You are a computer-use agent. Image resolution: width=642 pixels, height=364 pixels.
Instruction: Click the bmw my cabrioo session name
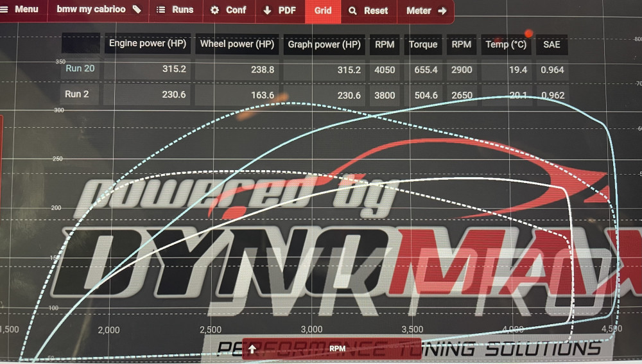[x=91, y=10]
